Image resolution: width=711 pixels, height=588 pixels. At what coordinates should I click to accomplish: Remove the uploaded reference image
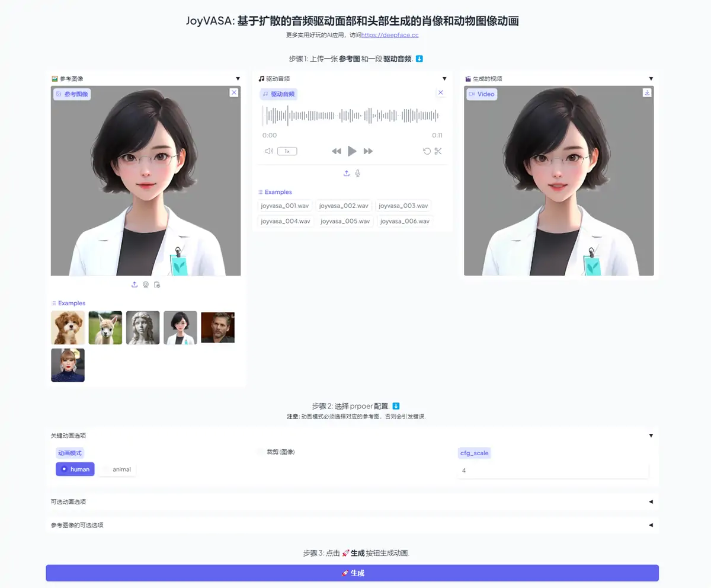tap(234, 92)
